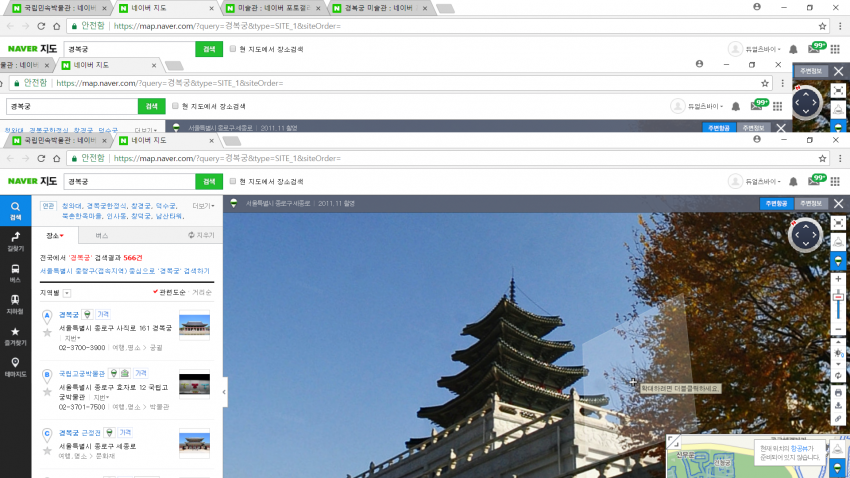This screenshot has height=478, width=850.
Task: Click the search input field in front window
Action: [x=129, y=182]
